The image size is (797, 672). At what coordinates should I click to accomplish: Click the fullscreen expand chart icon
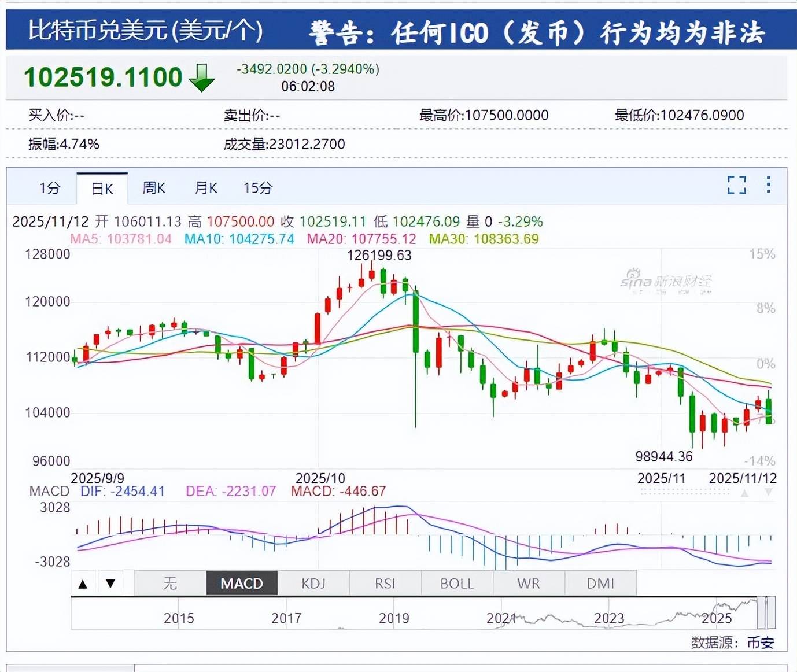point(736,185)
